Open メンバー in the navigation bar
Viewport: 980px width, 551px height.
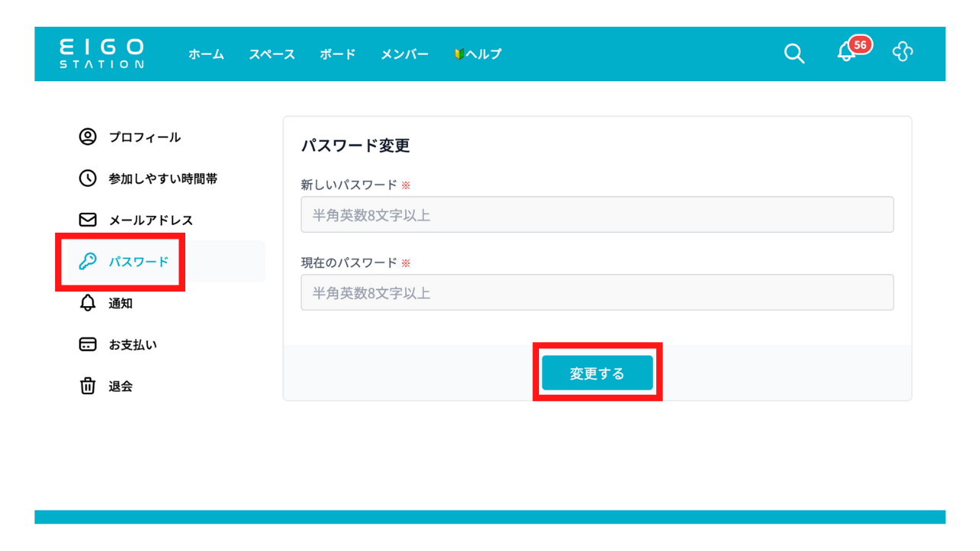point(404,54)
